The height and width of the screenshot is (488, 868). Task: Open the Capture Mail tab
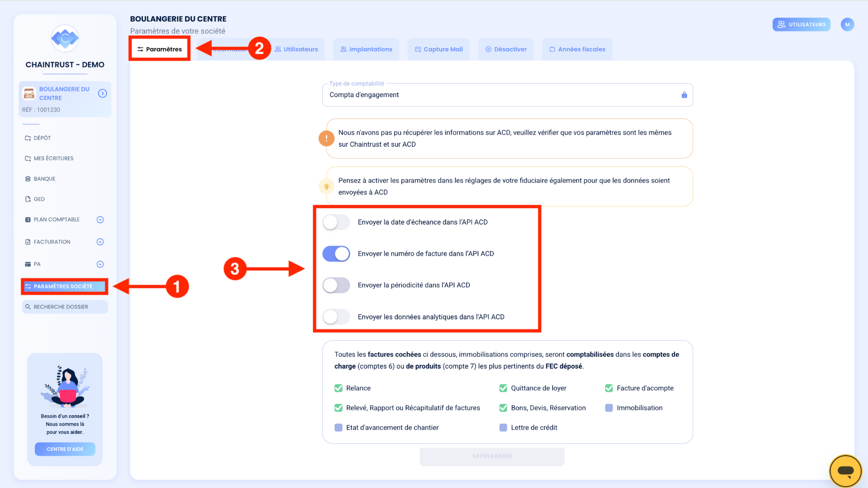tap(439, 49)
